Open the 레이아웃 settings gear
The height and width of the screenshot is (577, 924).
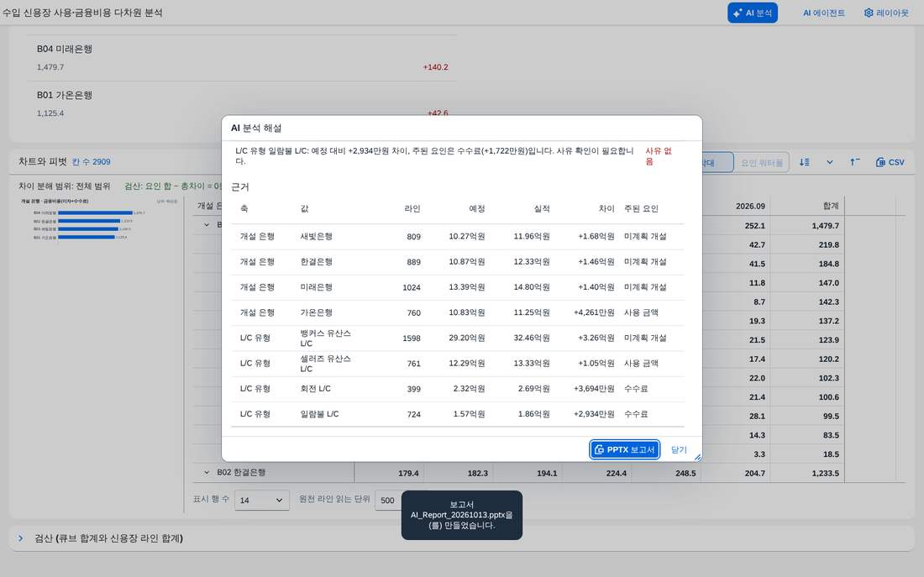coord(869,13)
